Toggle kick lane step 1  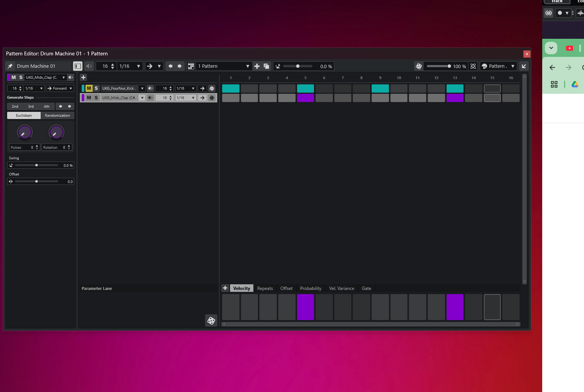231,88
